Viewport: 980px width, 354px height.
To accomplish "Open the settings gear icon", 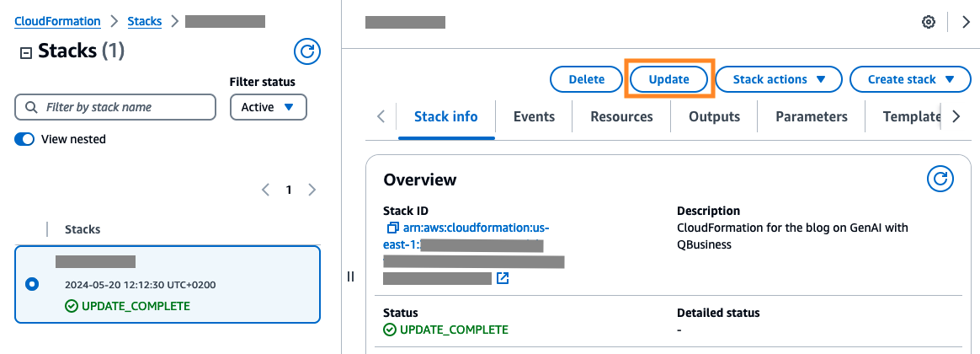I will point(929,23).
